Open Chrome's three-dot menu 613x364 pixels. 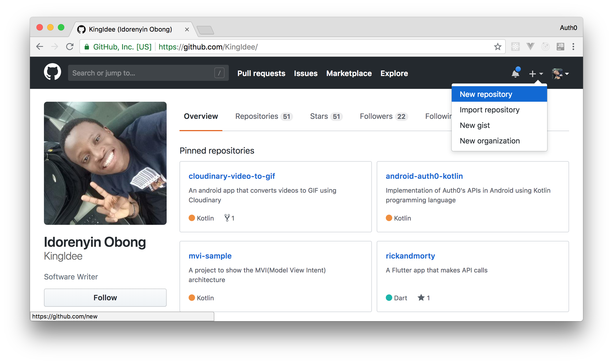(573, 47)
